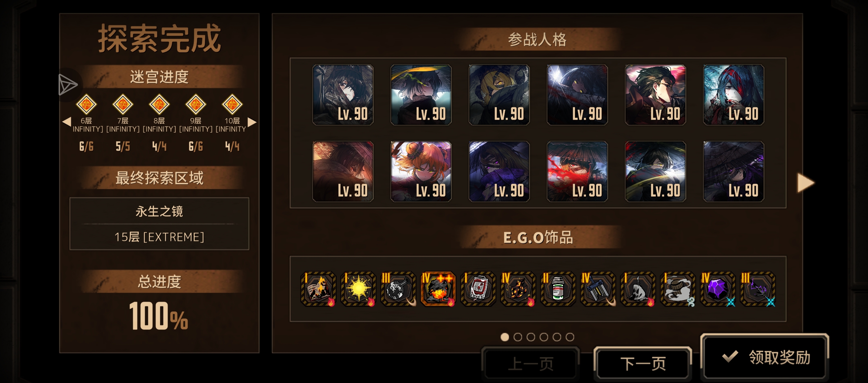Open the yellow sun E.G.O gift

[x=358, y=289]
